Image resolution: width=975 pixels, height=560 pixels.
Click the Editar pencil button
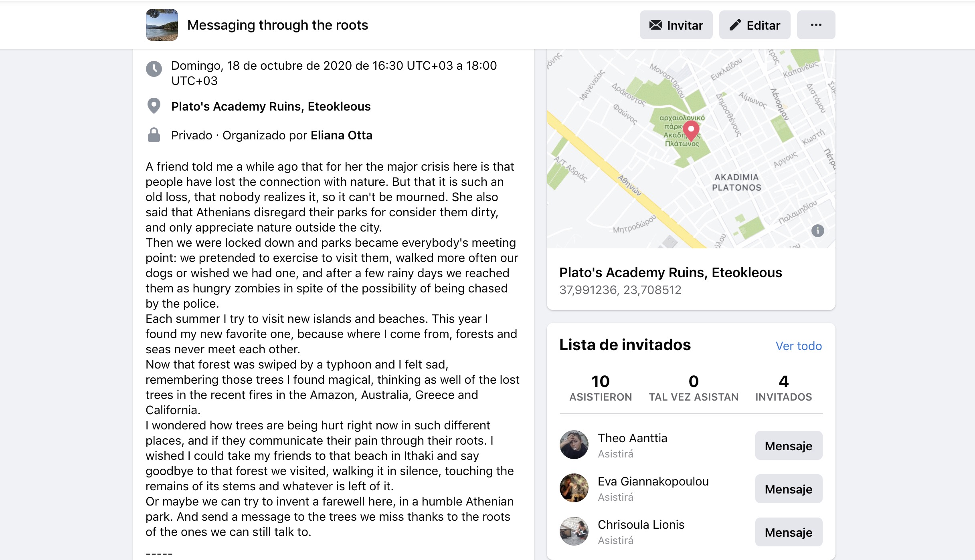(755, 25)
